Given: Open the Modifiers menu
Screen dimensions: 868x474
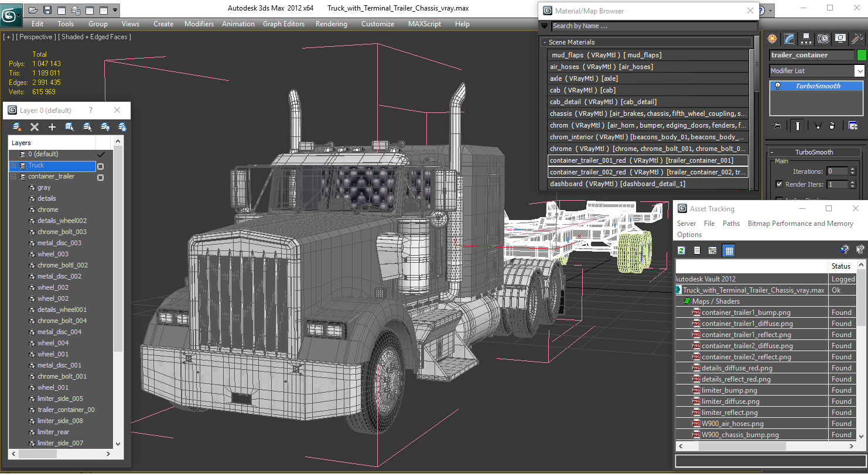Looking at the screenshot, I should tap(199, 24).
